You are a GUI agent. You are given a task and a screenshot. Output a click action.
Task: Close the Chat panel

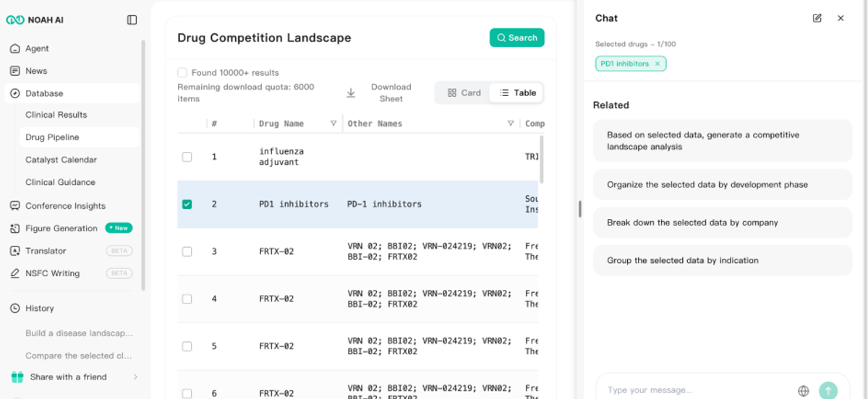[x=841, y=18]
